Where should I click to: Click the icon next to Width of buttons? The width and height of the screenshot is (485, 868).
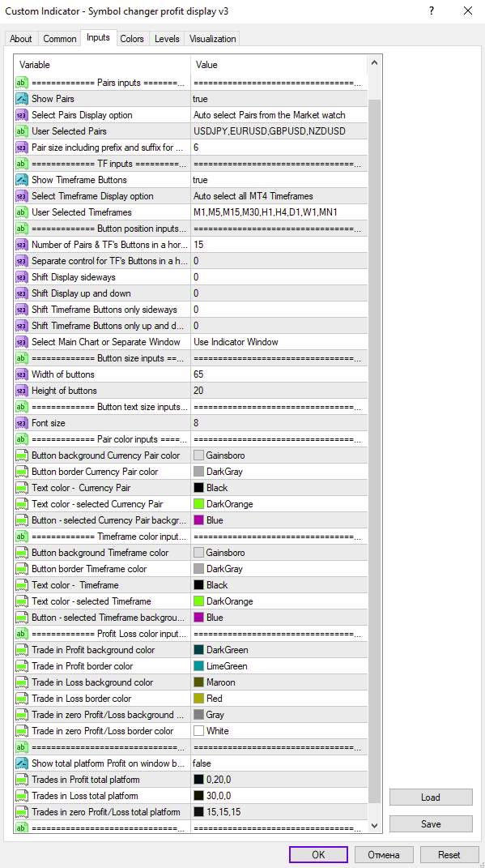pyautogui.click(x=22, y=374)
